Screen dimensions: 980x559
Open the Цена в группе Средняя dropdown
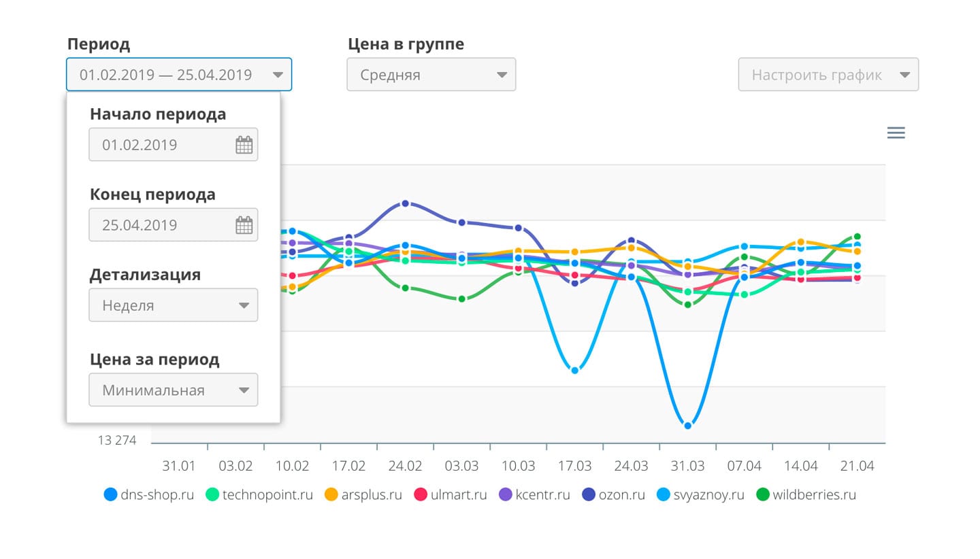coord(431,75)
